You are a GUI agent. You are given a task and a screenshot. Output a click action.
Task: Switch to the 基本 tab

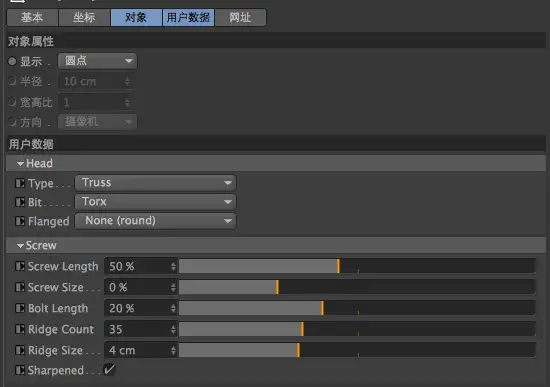click(x=32, y=18)
